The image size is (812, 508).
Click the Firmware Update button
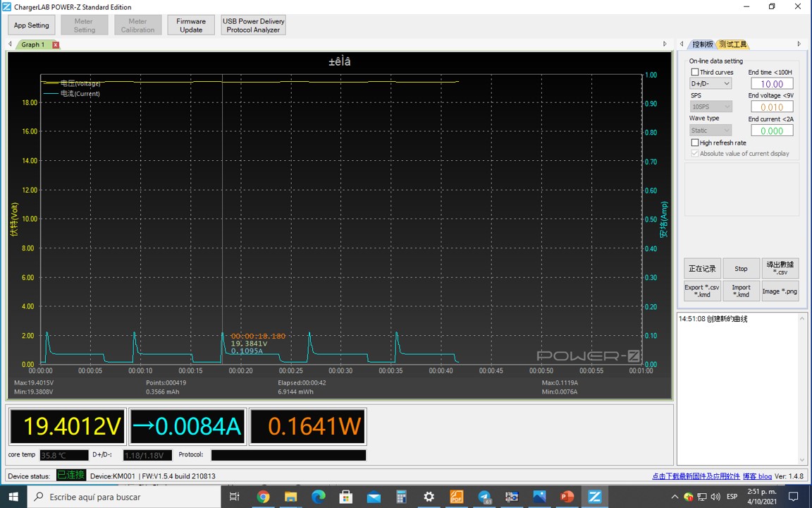[190, 25]
